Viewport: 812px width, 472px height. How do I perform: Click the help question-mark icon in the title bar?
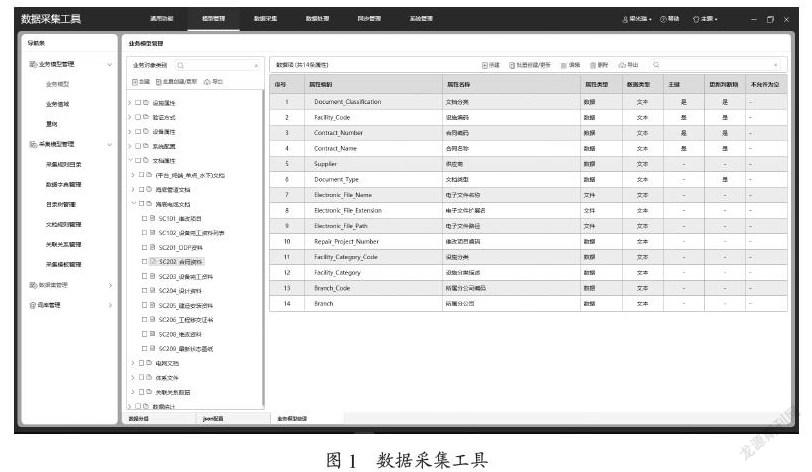pos(663,19)
